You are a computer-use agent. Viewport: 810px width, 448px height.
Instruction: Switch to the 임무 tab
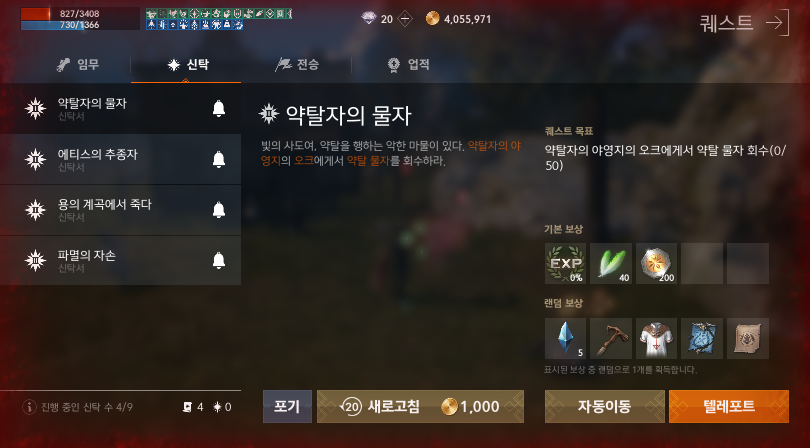click(78, 65)
